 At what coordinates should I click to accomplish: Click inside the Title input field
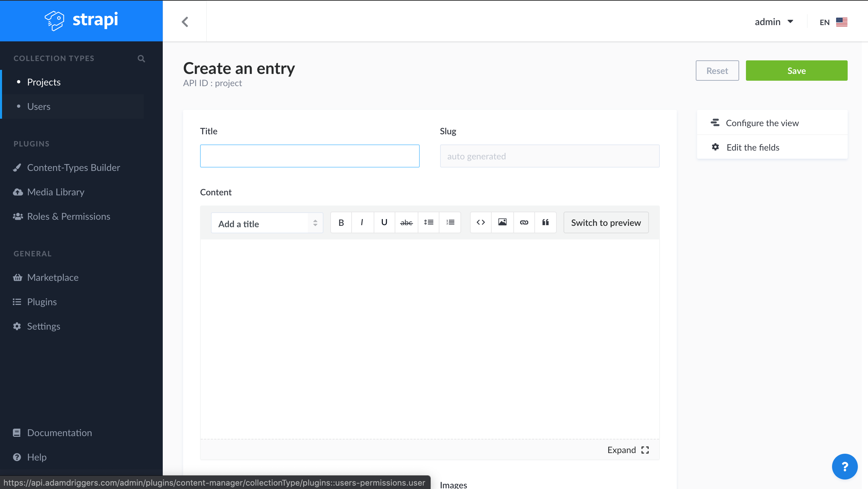click(310, 156)
